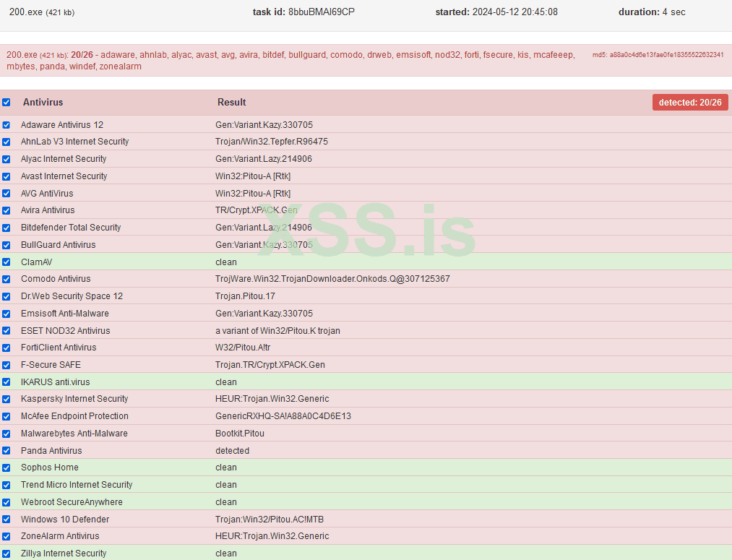
Task: Uncheck the AhnLab V3 Internet Security checkbox
Action: [x=6, y=142]
